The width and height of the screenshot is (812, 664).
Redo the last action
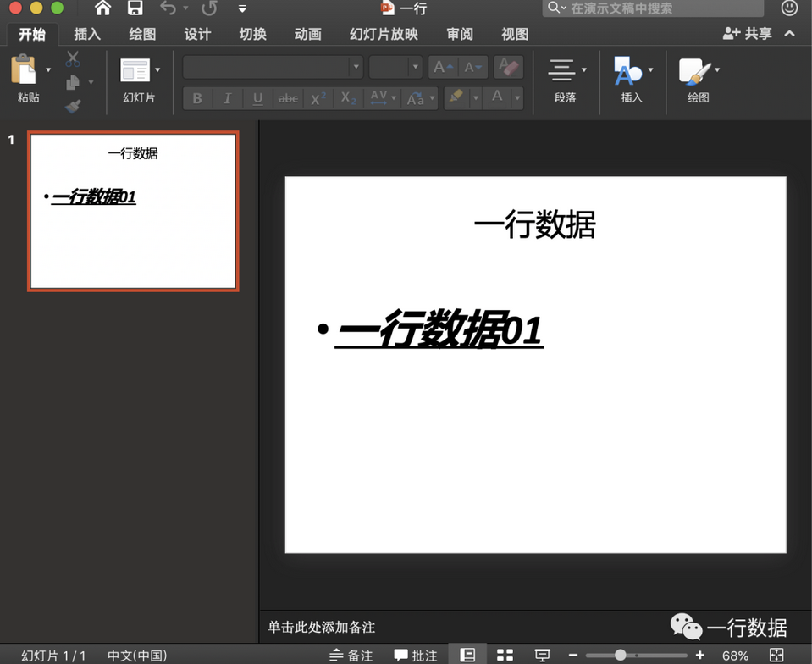(x=209, y=8)
